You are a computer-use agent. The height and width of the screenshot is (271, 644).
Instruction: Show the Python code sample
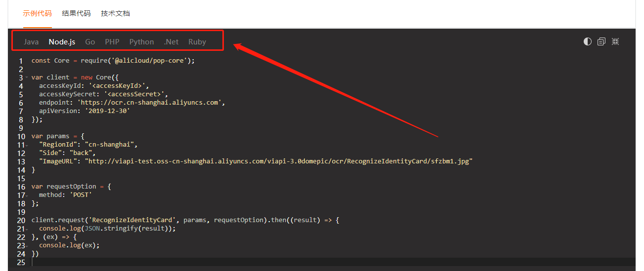(x=142, y=42)
